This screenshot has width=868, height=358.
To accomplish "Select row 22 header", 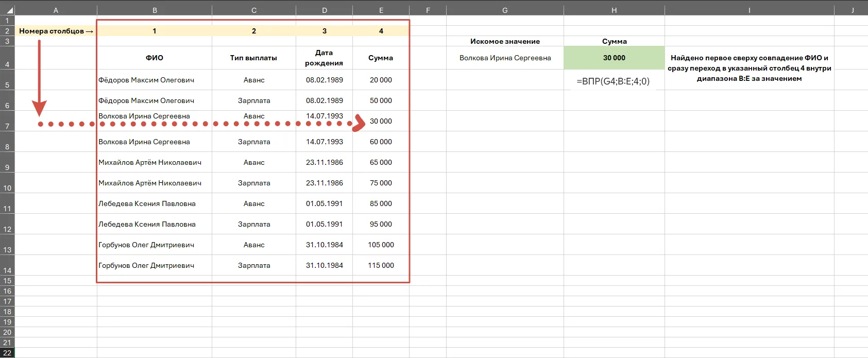I will [x=7, y=353].
